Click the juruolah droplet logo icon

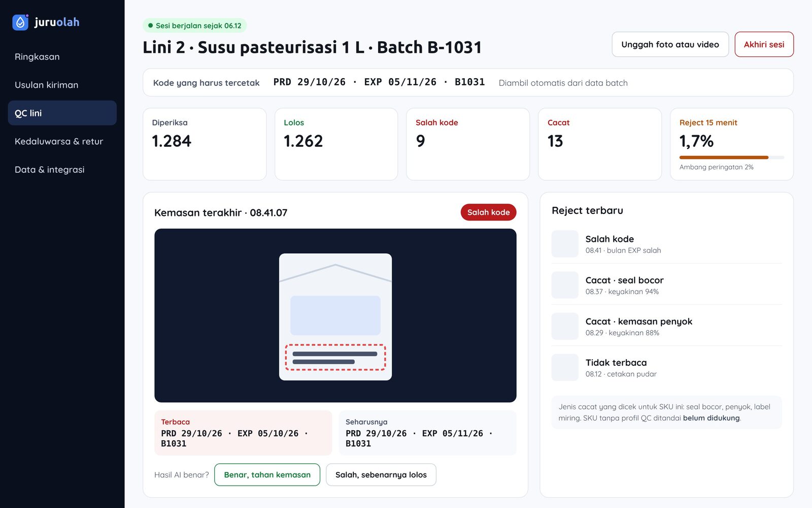(20, 22)
